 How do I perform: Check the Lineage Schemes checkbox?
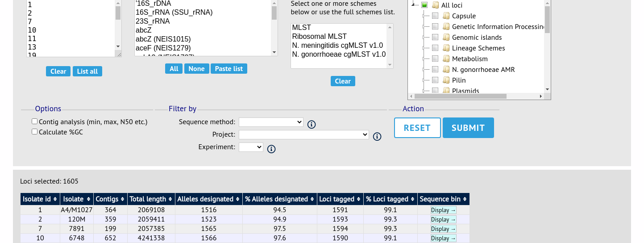[435, 48]
